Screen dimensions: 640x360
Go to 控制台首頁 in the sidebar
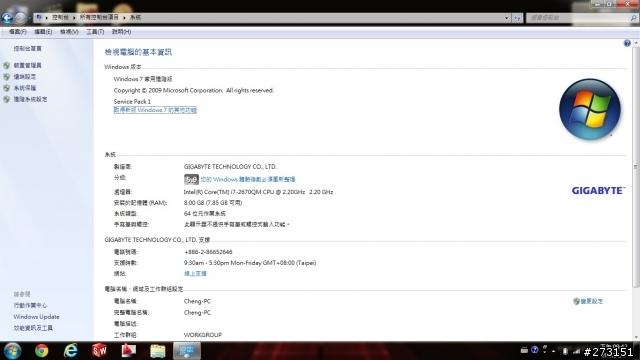coord(27,49)
